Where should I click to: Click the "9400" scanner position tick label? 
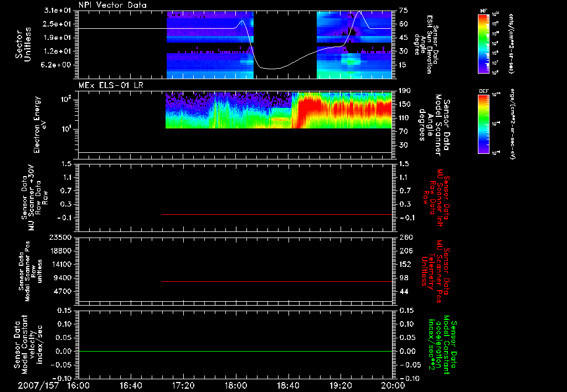coord(63,278)
